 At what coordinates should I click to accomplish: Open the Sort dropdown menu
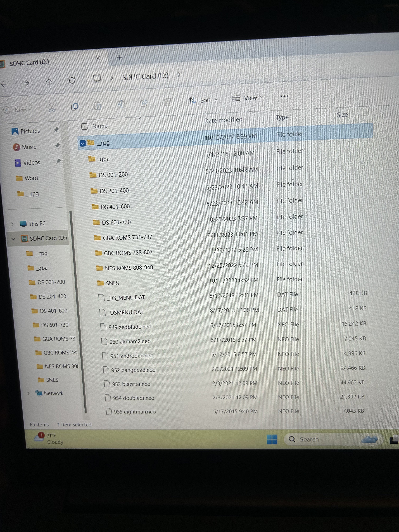[x=203, y=100]
